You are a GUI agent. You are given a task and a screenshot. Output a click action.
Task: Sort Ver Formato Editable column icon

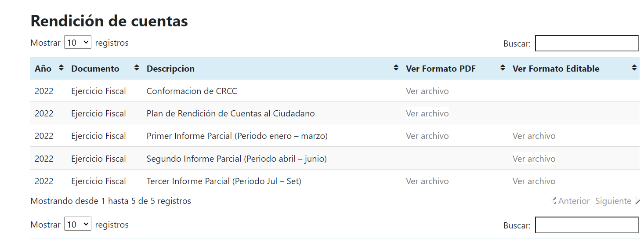coord(634,68)
